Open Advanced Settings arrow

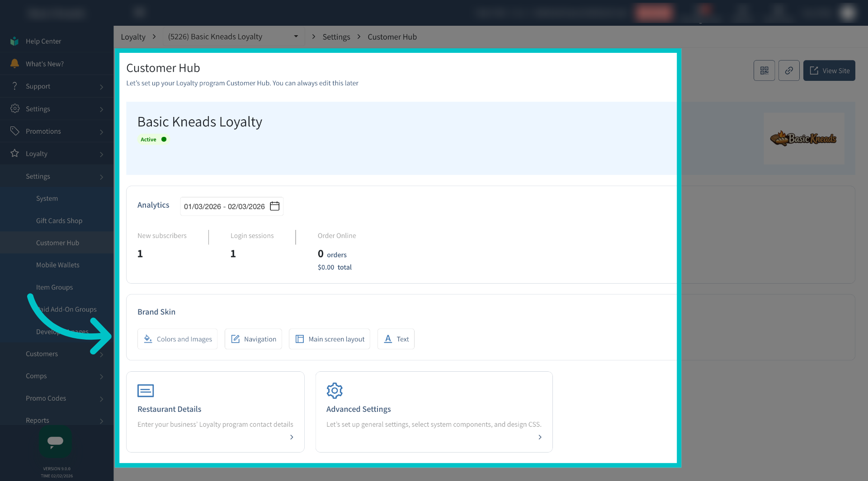[x=540, y=437]
